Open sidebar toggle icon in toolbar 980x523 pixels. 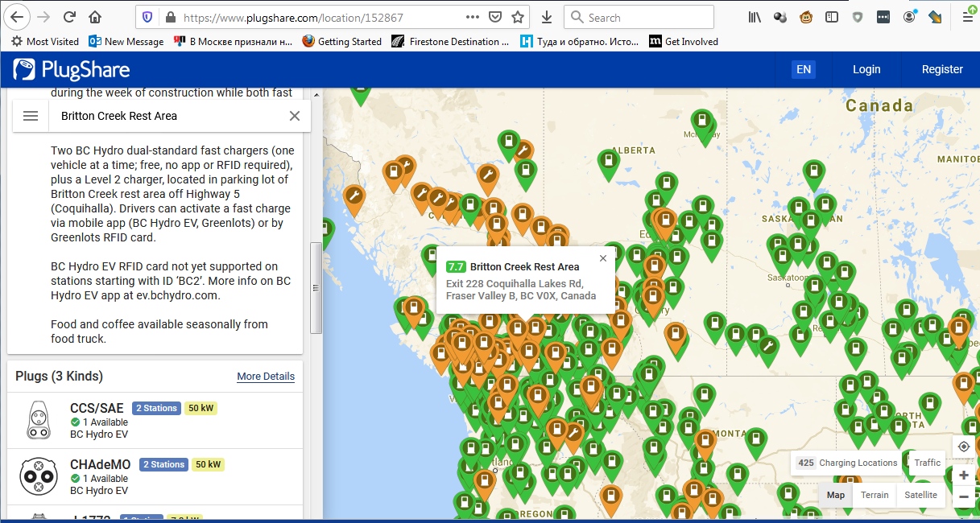(832, 17)
